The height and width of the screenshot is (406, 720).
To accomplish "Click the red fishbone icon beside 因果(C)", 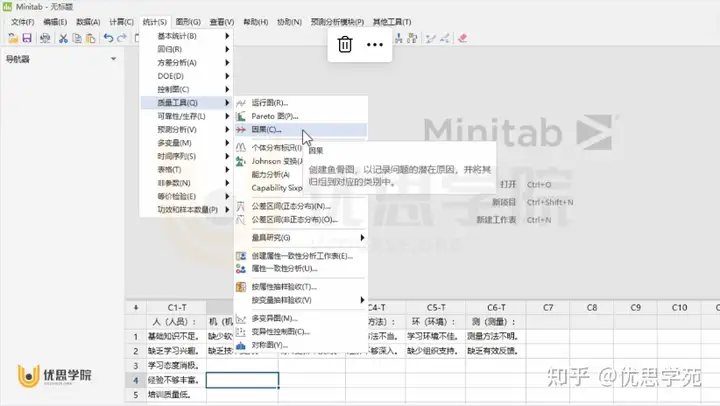I will coord(241,130).
